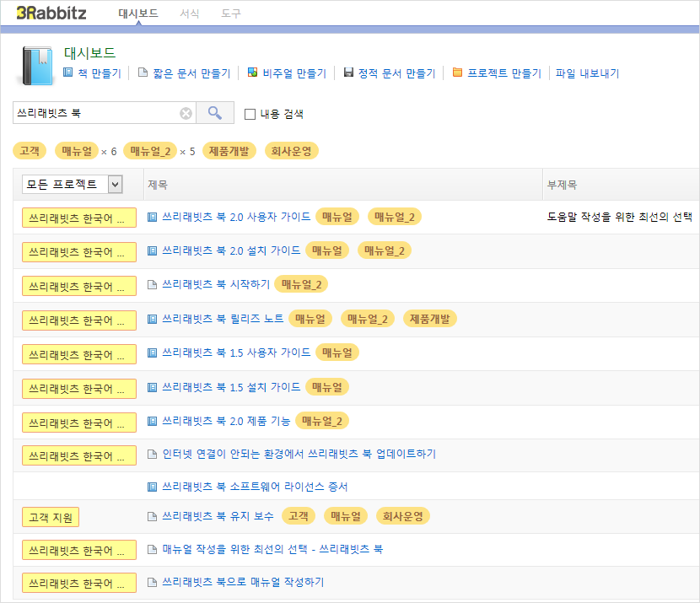Click the book icon beside 쓰리래빗츠 북 릴리즈 노트
Image resolution: width=700 pixels, height=603 pixels.
point(153,319)
